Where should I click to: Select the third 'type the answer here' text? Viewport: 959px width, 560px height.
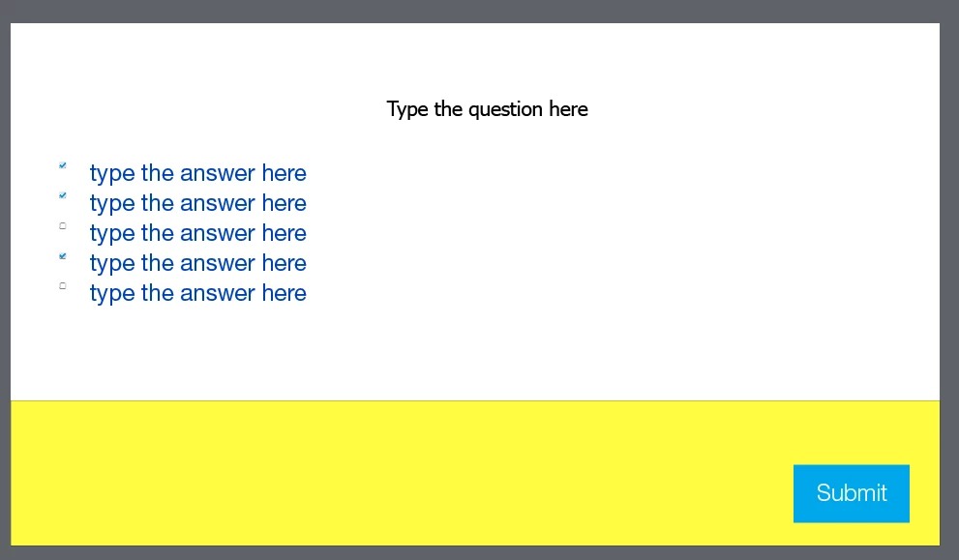click(x=198, y=233)
